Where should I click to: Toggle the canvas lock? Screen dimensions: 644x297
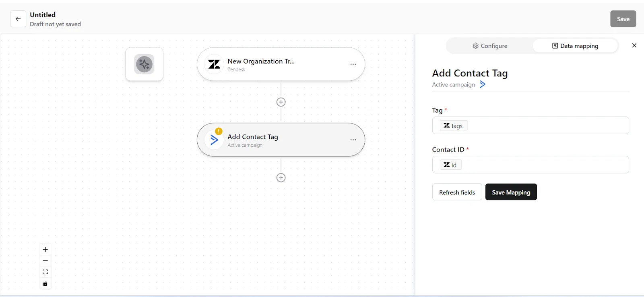pyautogui.click(x=45, y=283)
